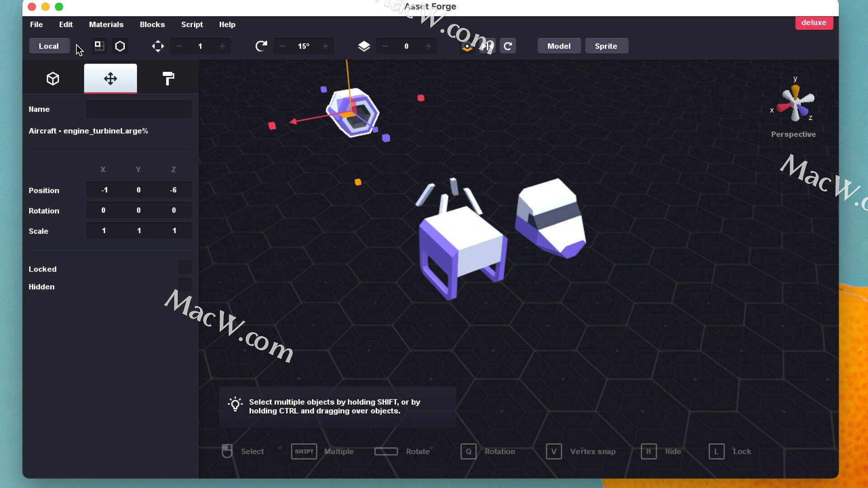Open the Blocks library cube tab
868x488 pixels.
point(53,79)
